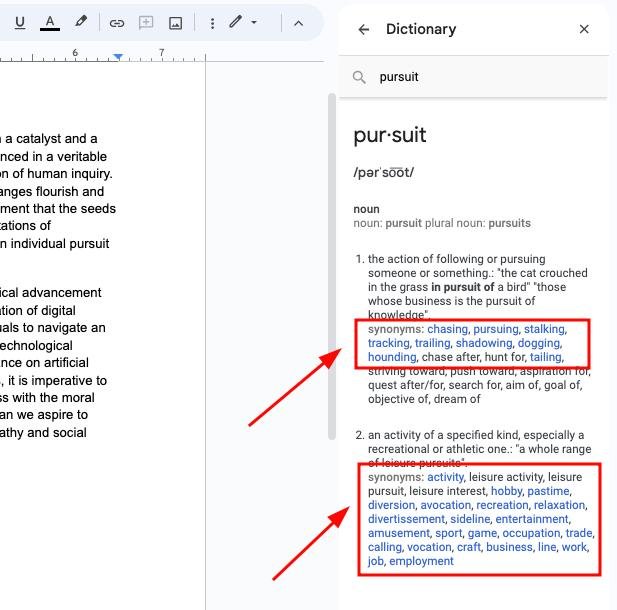Image resolution: width=617 pixels, height=610 pixels.
Task: Open the synonym link pursuing
Action: [x=496, y=329]
